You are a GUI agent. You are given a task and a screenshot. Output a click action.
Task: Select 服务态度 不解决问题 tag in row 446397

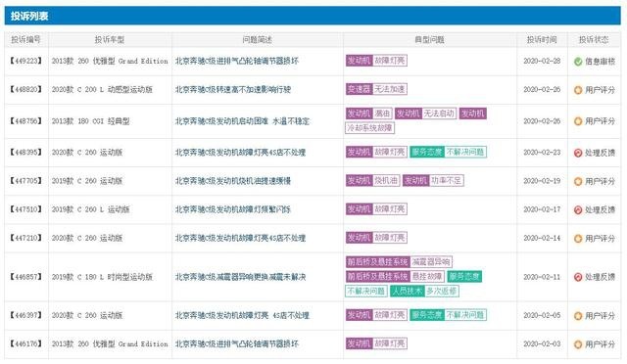tap(449, 315)
